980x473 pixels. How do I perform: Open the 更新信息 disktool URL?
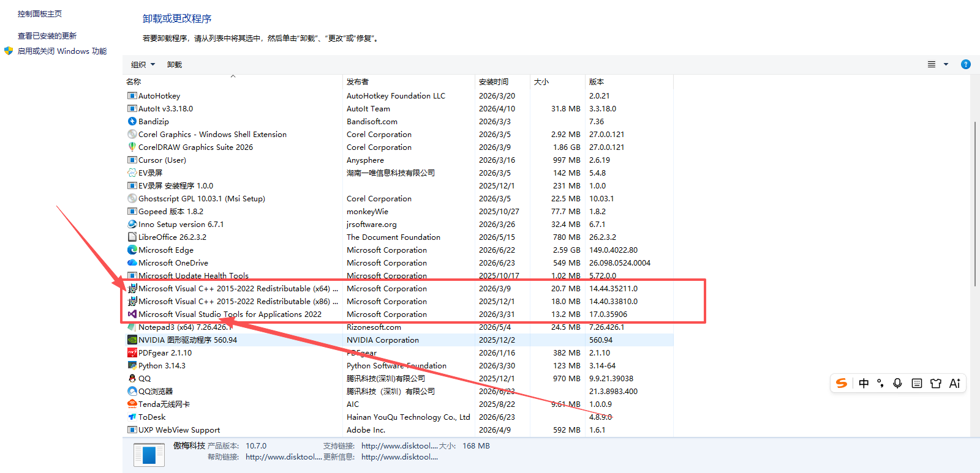pos(399,456)
